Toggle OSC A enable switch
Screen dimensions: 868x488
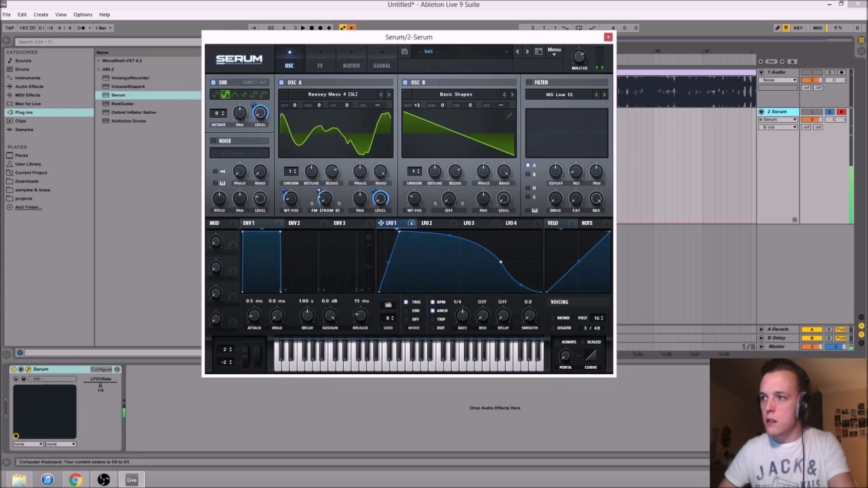coord(281,83)
